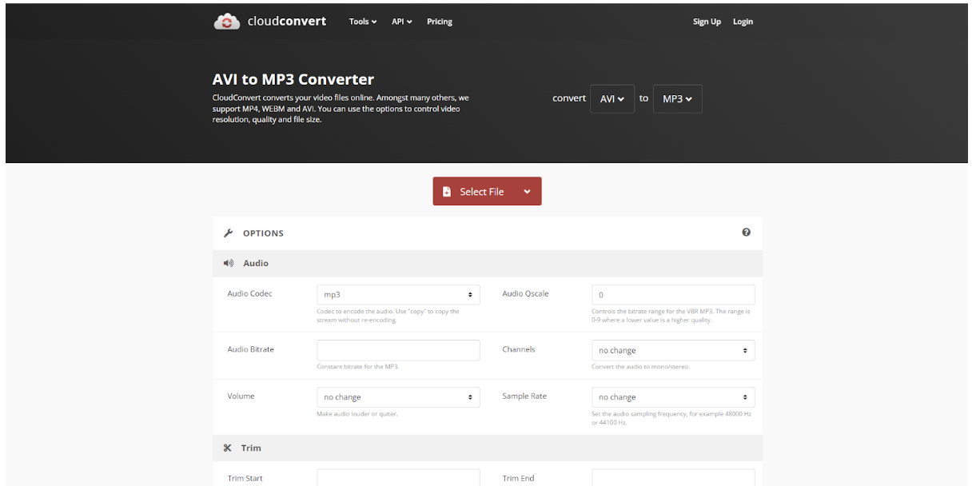Image resolution: width=980 pixels, height=486 pixels.
Task: Click the Trim Start input field
Action: [x=398, y=478]
